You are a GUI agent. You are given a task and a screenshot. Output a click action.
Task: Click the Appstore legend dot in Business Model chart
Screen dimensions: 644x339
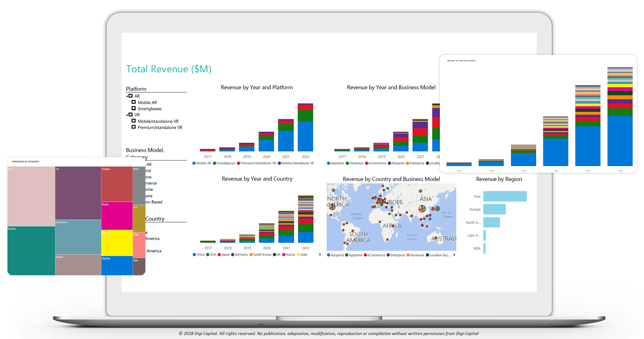[x=328, y=163]
